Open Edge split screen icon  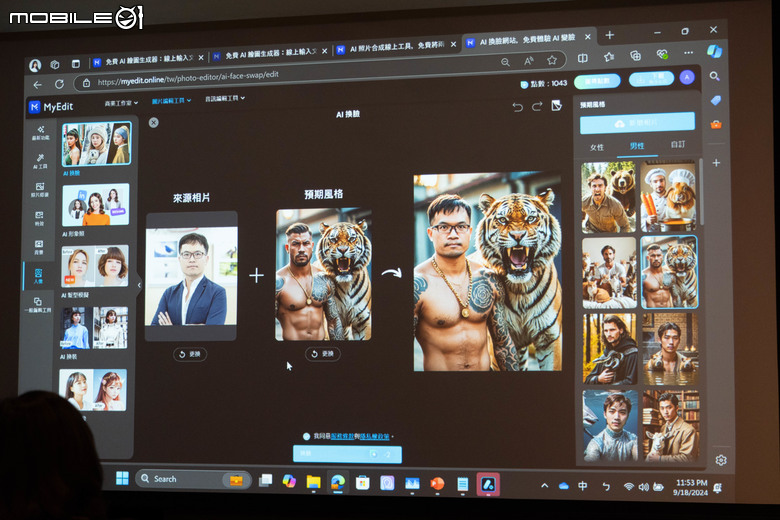point(583,59)
